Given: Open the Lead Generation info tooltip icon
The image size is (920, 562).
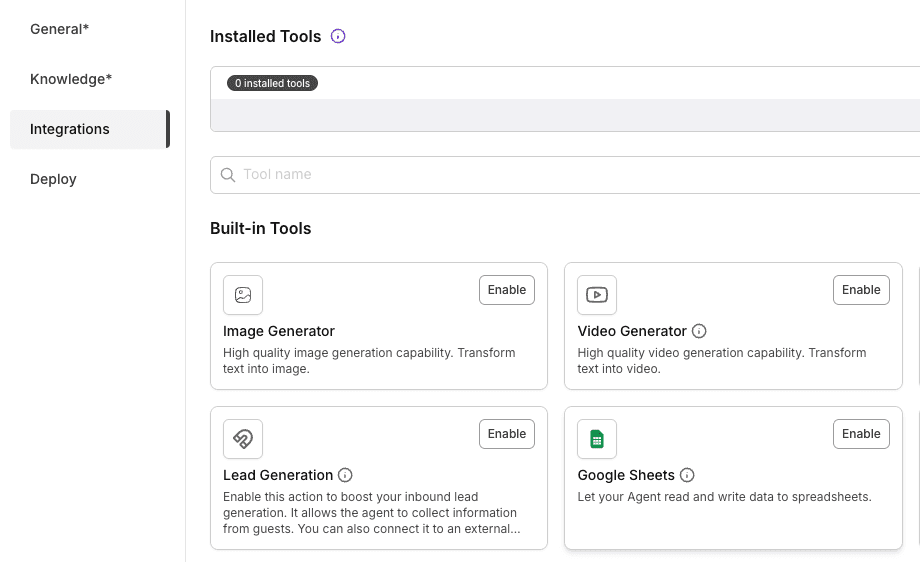Looking at the screenshot, I should (x=345, y=475).
